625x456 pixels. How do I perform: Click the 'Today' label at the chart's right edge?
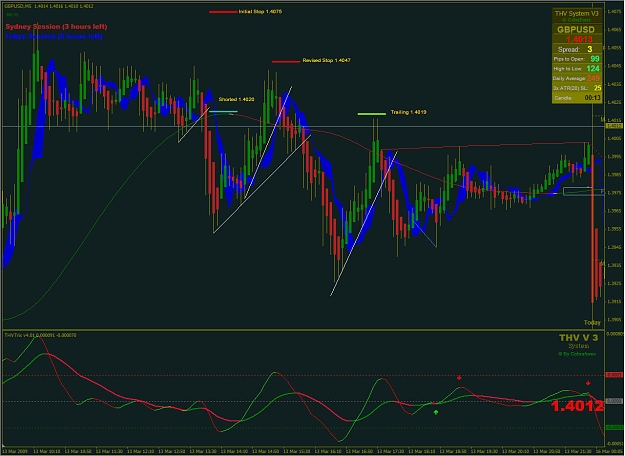pos(592,322)
